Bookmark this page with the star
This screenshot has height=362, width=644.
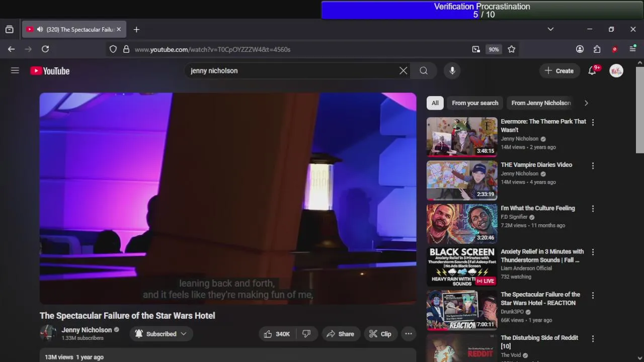[x=512, y=49]
